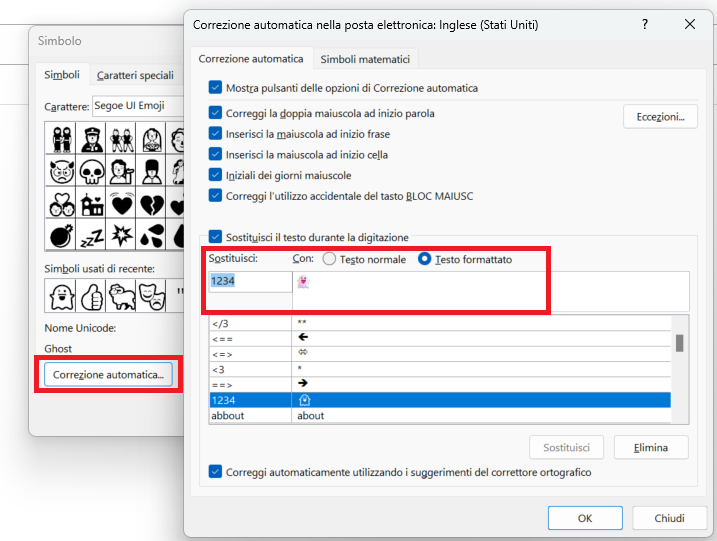The height and width of the screenshot is (541, 717).
Task: Toggle Correggi automaticamente utilizzando i suggerimenti del correttore
Action: point(215,471)
